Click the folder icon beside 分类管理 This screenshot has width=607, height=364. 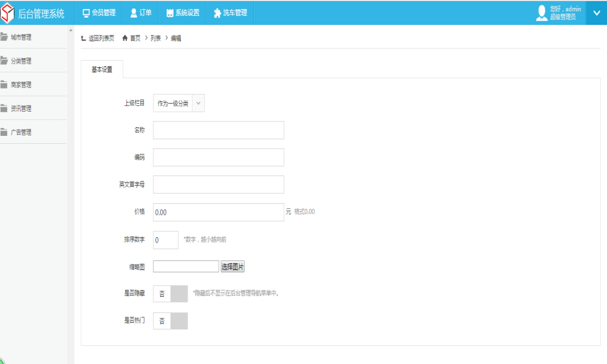tap(4, 60)
